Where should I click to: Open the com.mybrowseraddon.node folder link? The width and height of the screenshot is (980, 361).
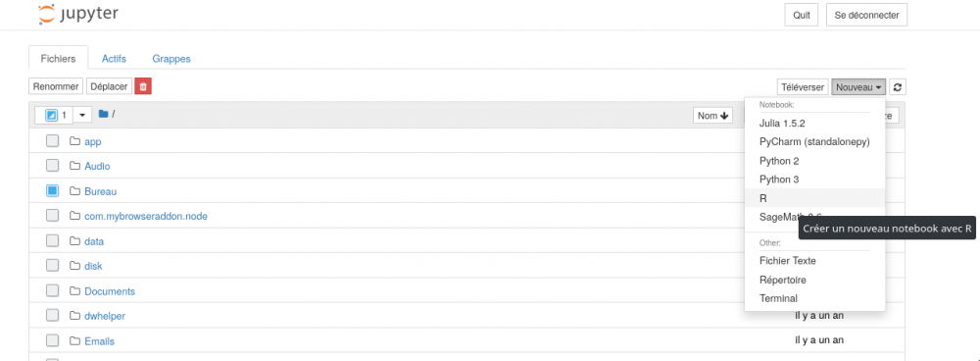(x=146, y=216)
